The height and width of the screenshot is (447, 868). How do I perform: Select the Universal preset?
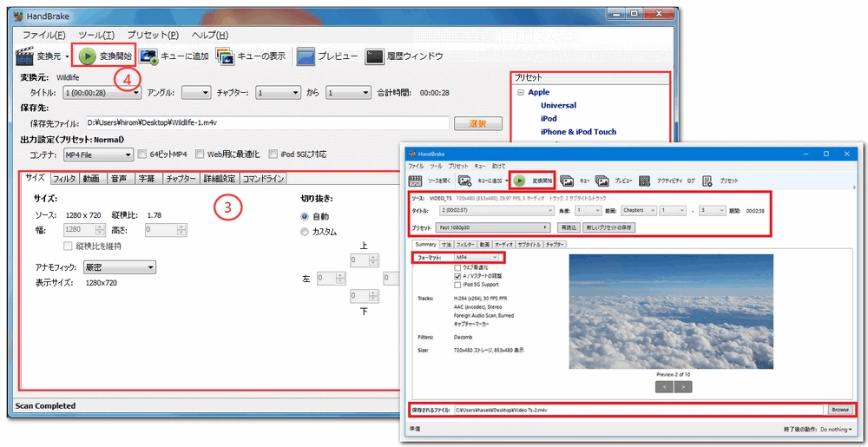click(558, 105)
